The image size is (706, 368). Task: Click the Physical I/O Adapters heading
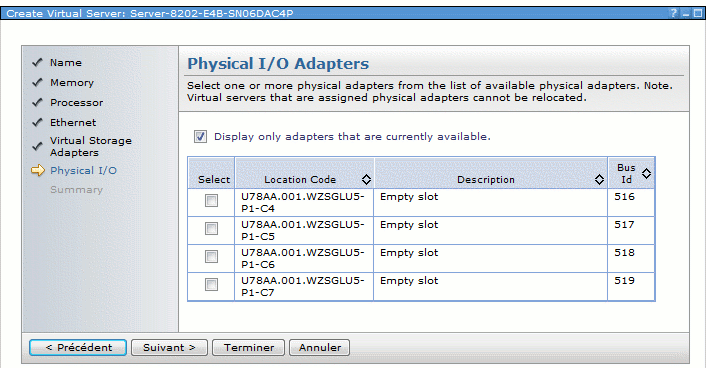pos(278,64)
